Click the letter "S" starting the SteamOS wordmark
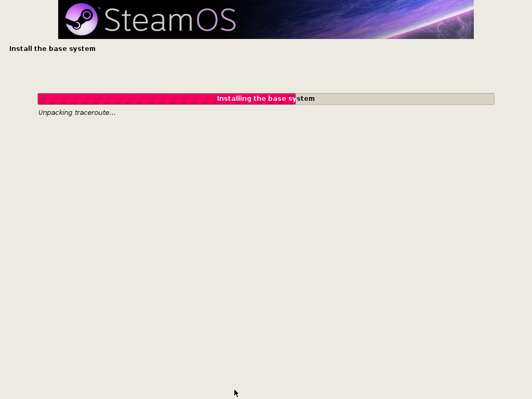This screenshot has width=532, height=399. [112, 20]
